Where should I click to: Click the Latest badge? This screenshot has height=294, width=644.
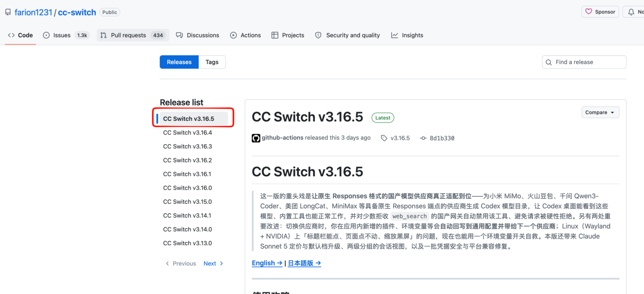[383, 118]
